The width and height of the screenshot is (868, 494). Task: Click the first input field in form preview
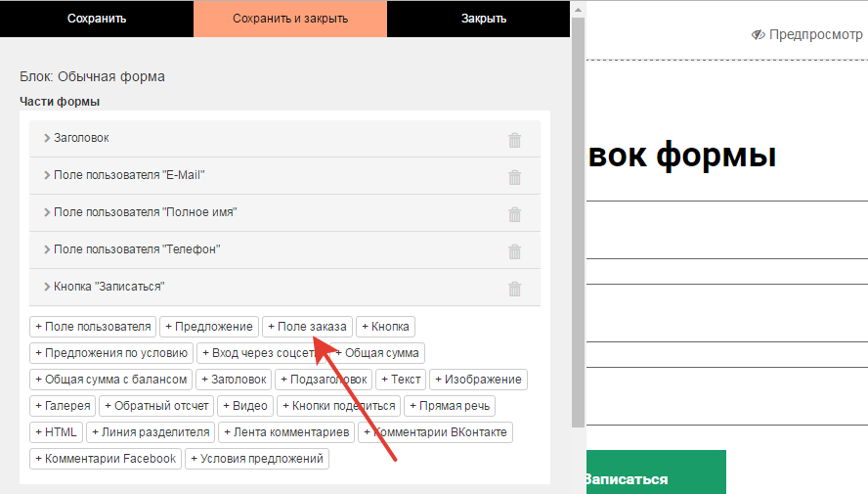pyautogui.click(x=727, y=230)
